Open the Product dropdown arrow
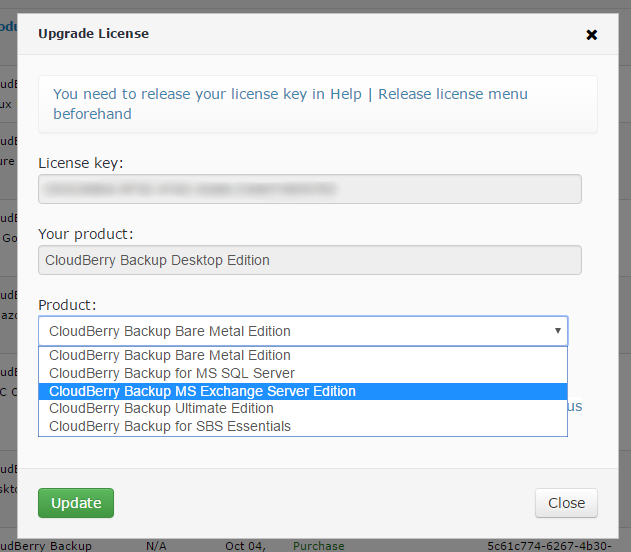 [557, 331]
